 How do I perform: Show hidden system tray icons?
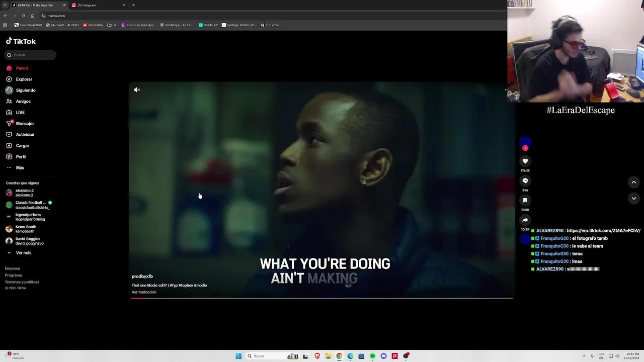pyautogui.click(x=584, y=356)
